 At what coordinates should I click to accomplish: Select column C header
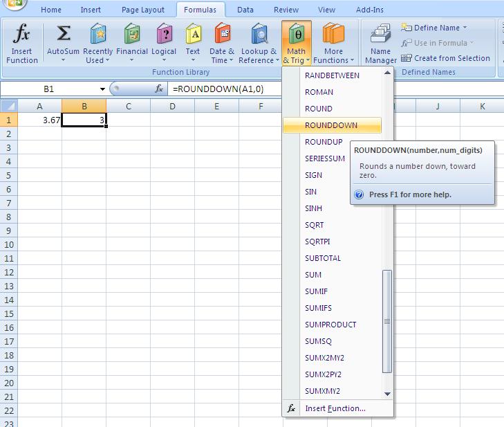129,106
